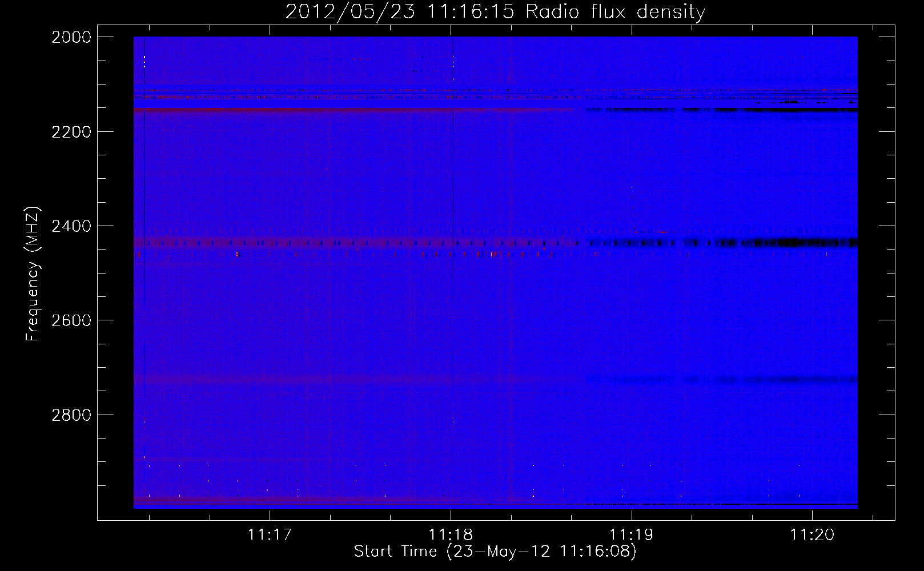Click the '2800' frequency axis label

pos(71,415)
